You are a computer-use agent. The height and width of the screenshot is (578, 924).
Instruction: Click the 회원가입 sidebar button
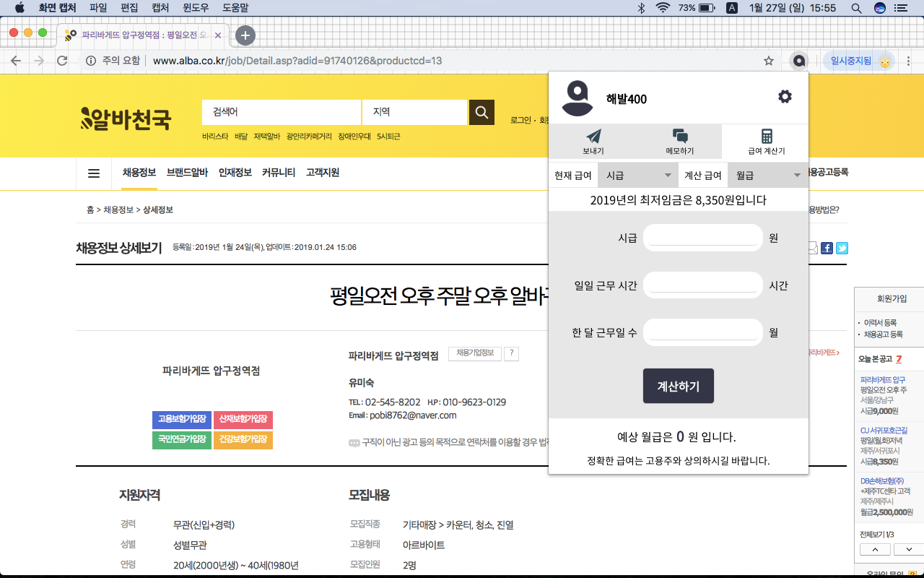click(x=892, y=298)
